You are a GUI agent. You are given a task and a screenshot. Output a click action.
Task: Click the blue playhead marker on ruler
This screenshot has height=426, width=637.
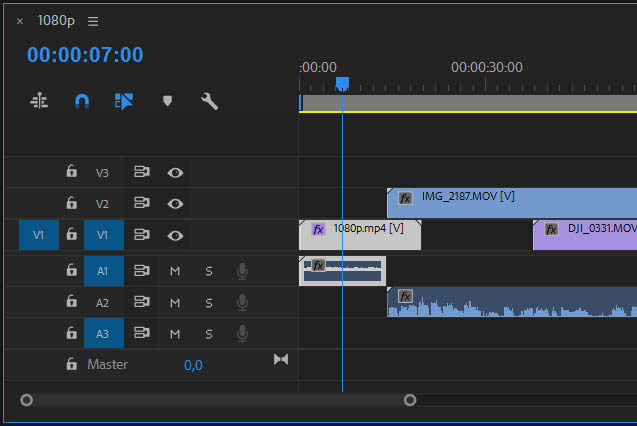[342, 84]
